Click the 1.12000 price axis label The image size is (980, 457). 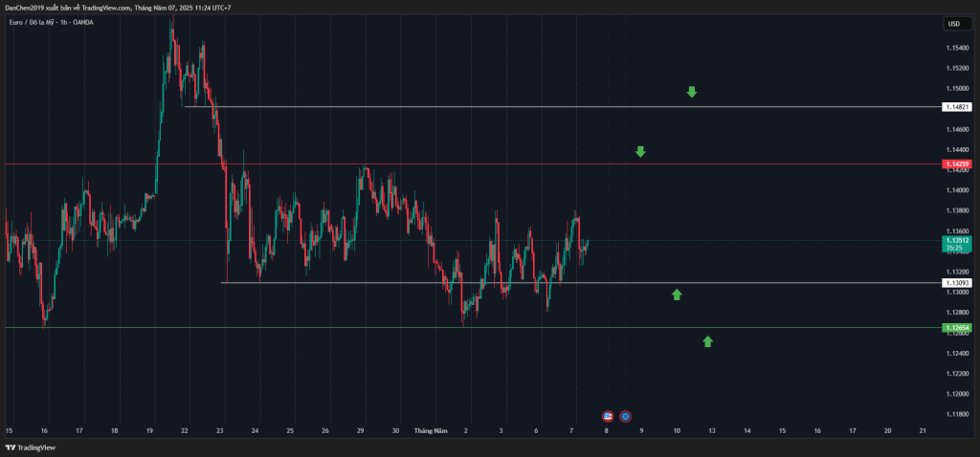tap(957, 393)
